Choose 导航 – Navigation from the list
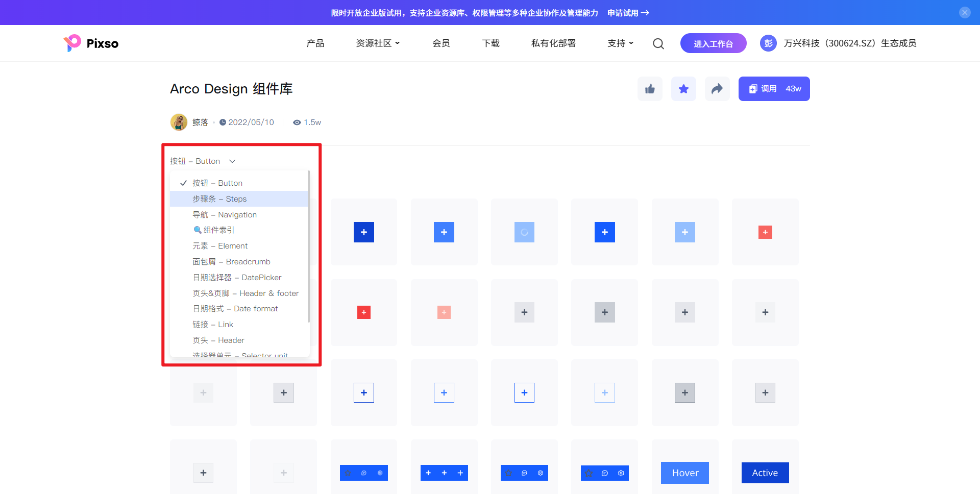980x494 pixels. coord(239,215)
